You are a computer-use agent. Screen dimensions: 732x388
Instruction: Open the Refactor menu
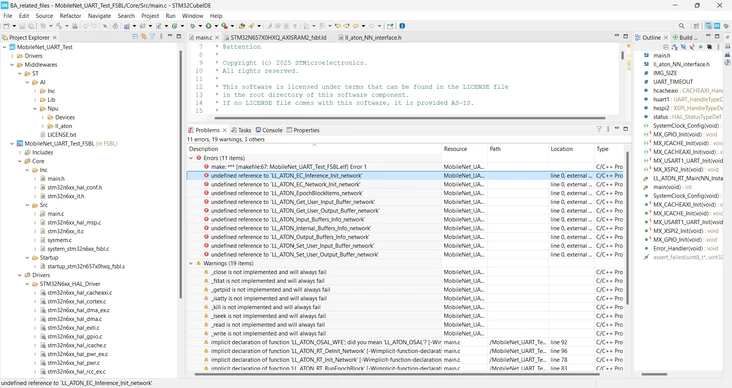click(70, 15)
